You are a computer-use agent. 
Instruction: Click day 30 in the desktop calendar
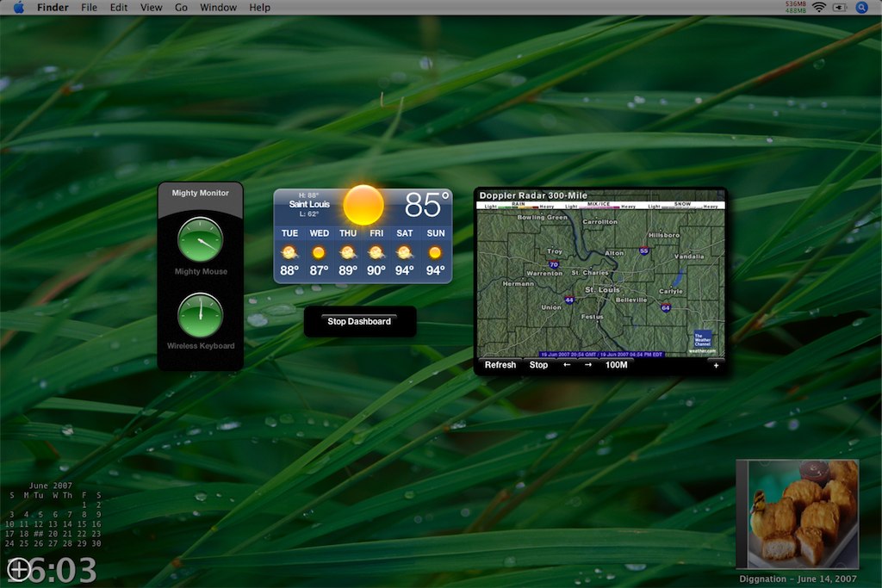click(x=96, y=543)
